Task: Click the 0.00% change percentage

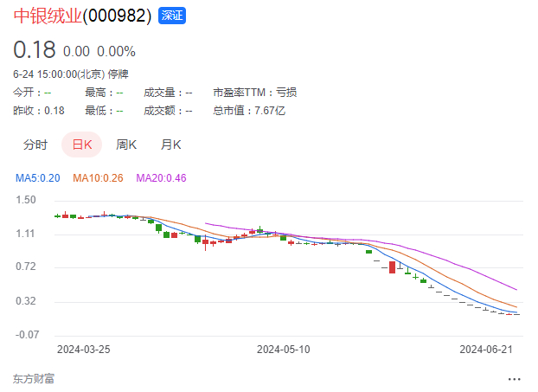Action: [116, 52]
